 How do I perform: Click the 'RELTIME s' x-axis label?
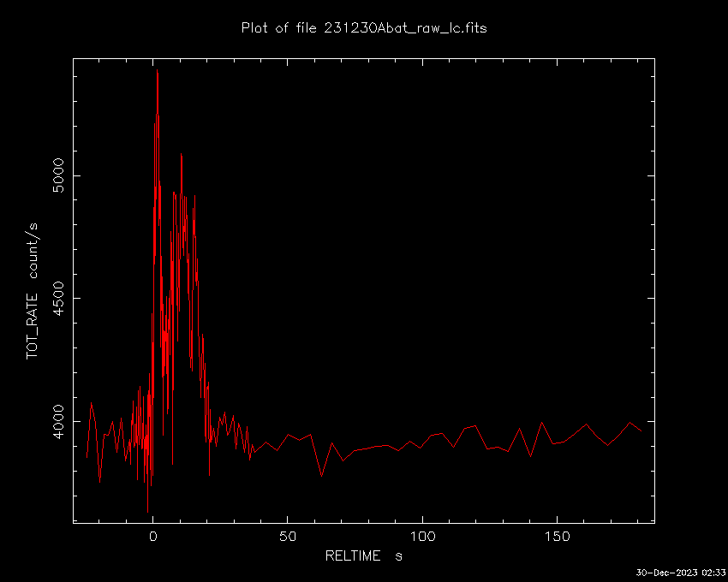coord(363,555)
